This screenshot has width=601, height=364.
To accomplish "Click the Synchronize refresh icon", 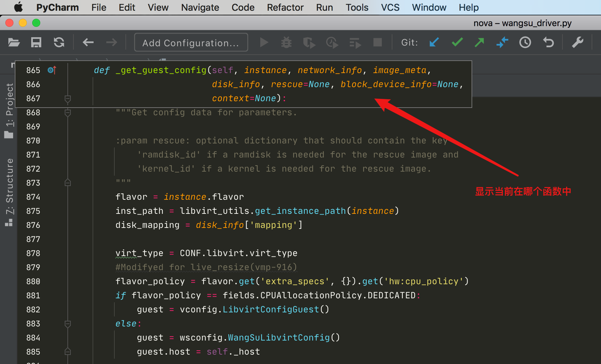I will (x=59, y=43).
